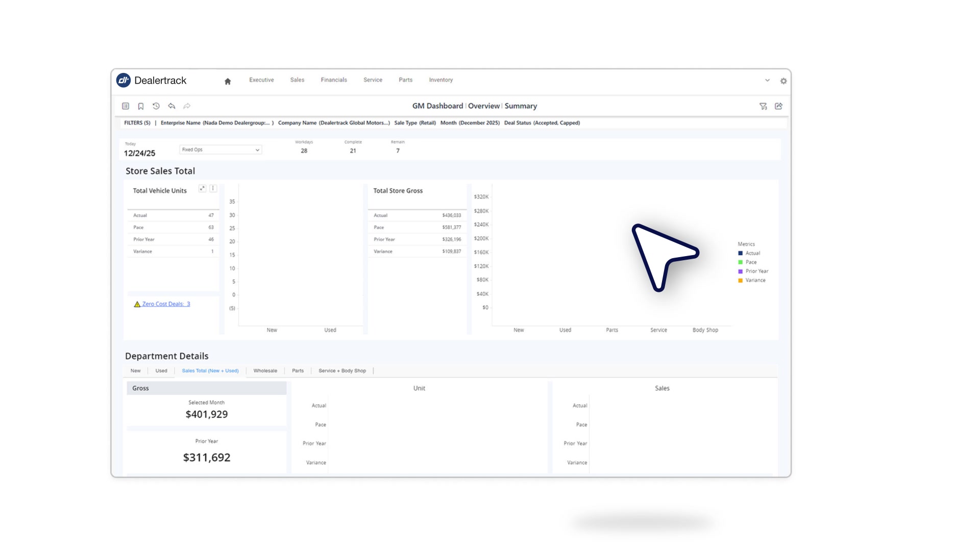The image size is (980, 551).
Task: Open the report list icon on toolbar
Action: pos(125,106)
